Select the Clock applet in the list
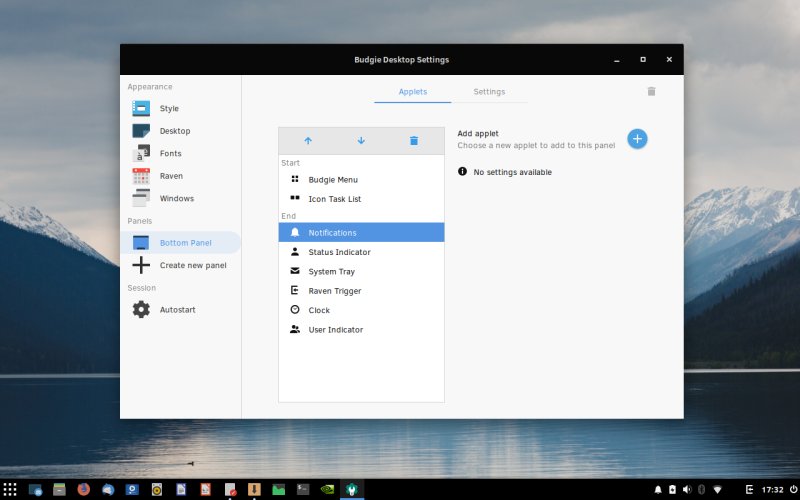Image resolution: width=800 pixels, height=500 pixels. pos(318,311)
